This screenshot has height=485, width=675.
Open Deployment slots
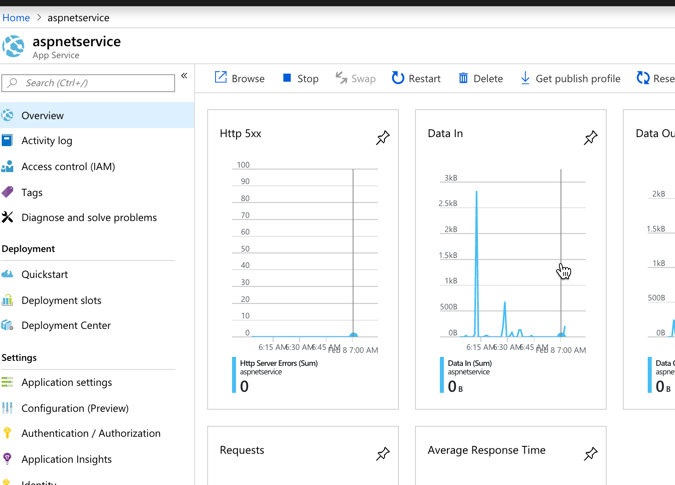(61, 300)
